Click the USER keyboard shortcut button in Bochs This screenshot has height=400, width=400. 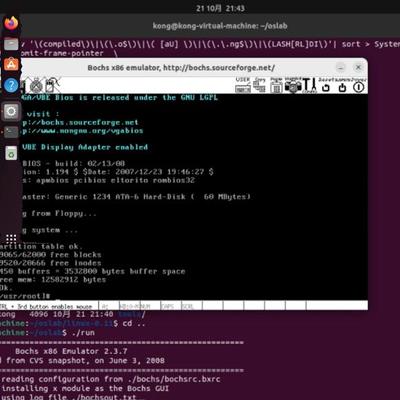[x=243, y=85]
